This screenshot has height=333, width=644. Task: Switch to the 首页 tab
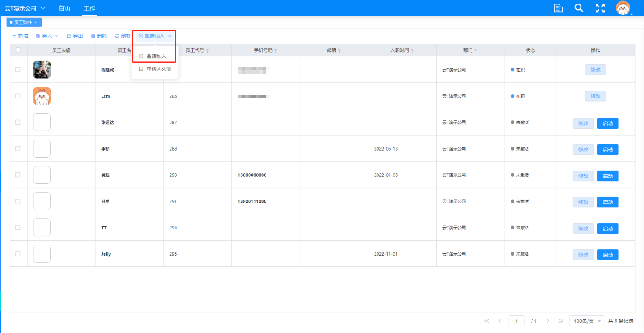pyautogui.click(x=64, y=8)
